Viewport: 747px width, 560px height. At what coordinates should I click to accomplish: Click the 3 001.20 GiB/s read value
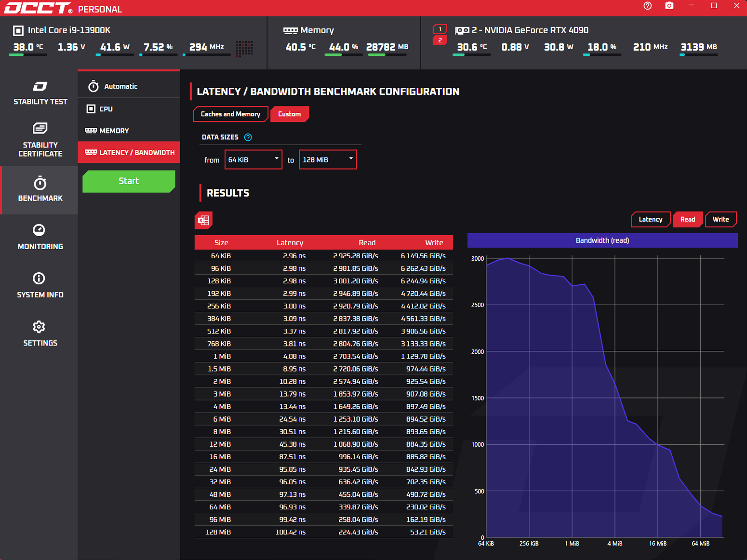[355, 281]
